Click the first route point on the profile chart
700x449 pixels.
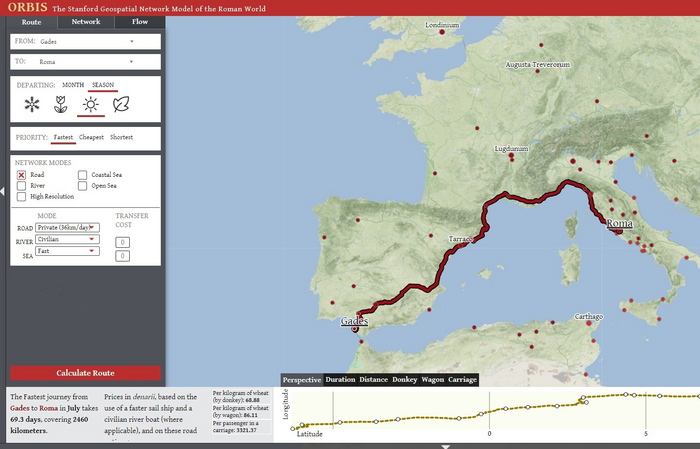(x=293, y=429)
